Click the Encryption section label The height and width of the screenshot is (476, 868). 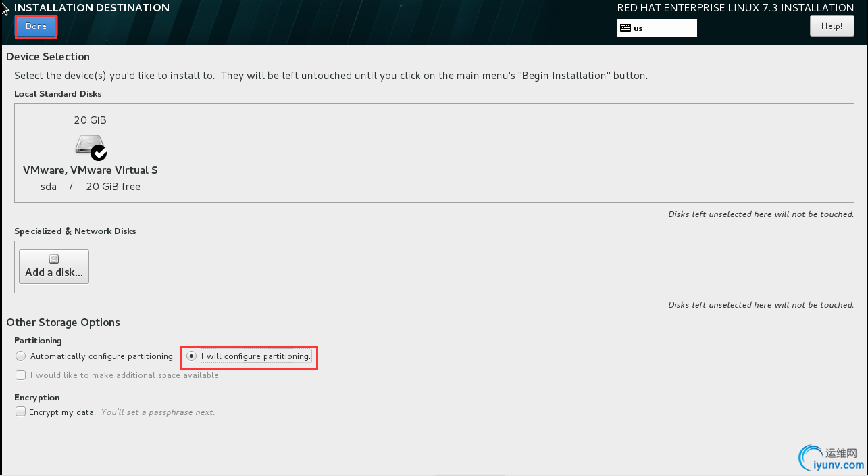pos(37,398)
